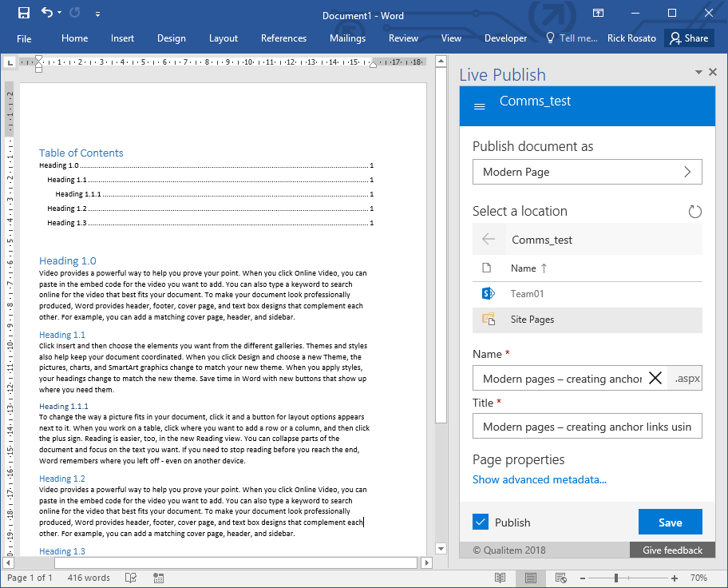Screen dimensions: 728x588
Task: Click the Rick Rosato account name
Action: 631,38
